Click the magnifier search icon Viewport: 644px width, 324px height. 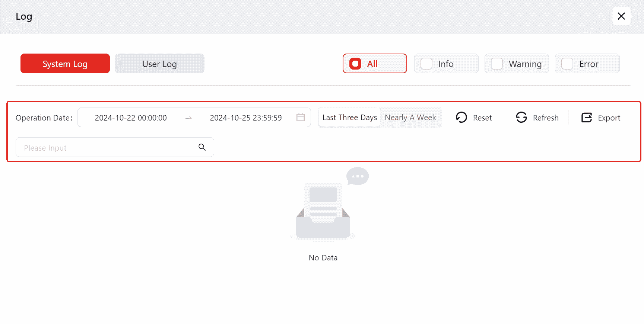click(202, 147)
